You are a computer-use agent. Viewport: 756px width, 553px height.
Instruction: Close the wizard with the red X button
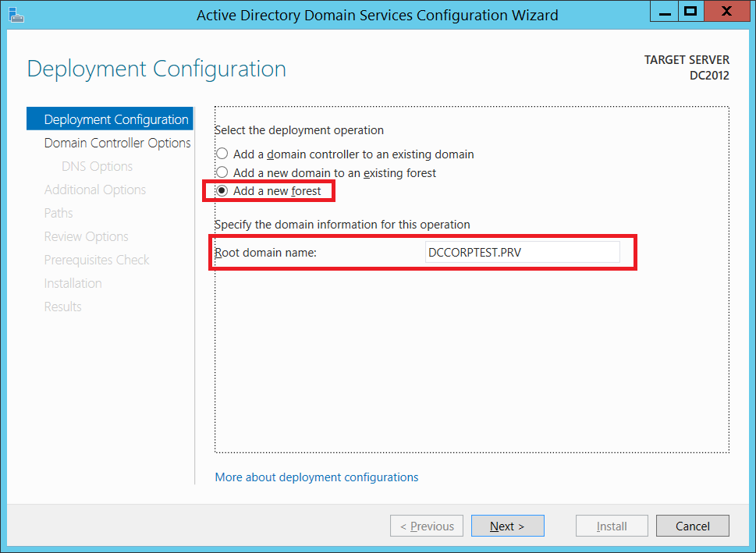(726, 12)
